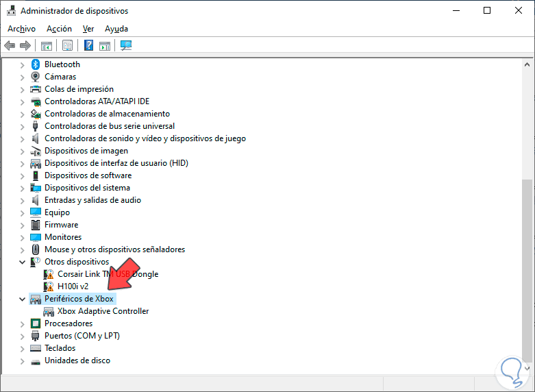Open the Acción menu
Viewport: 535px width, 392px height.
[59, 29]
